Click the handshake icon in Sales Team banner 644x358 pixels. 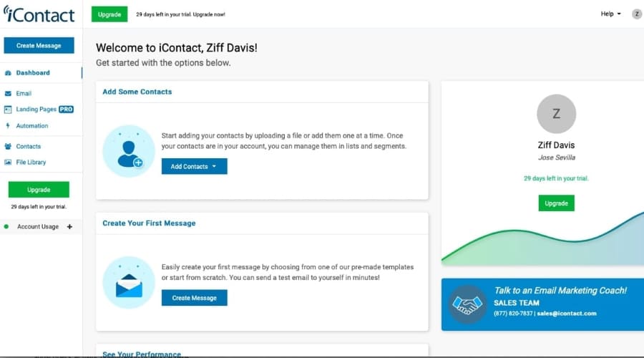click(467, 304)
